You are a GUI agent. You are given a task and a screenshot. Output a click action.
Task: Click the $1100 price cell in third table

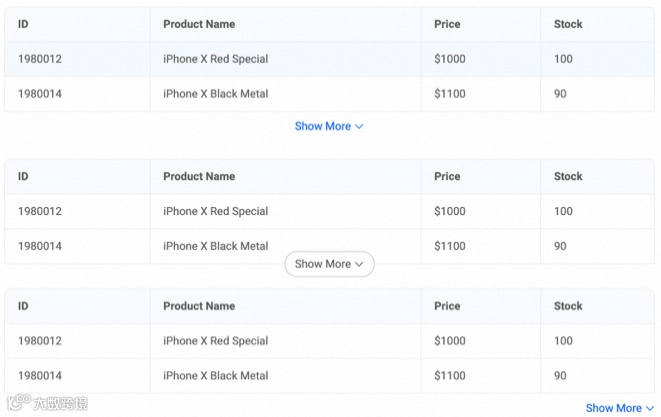click(x=450, y=376)
